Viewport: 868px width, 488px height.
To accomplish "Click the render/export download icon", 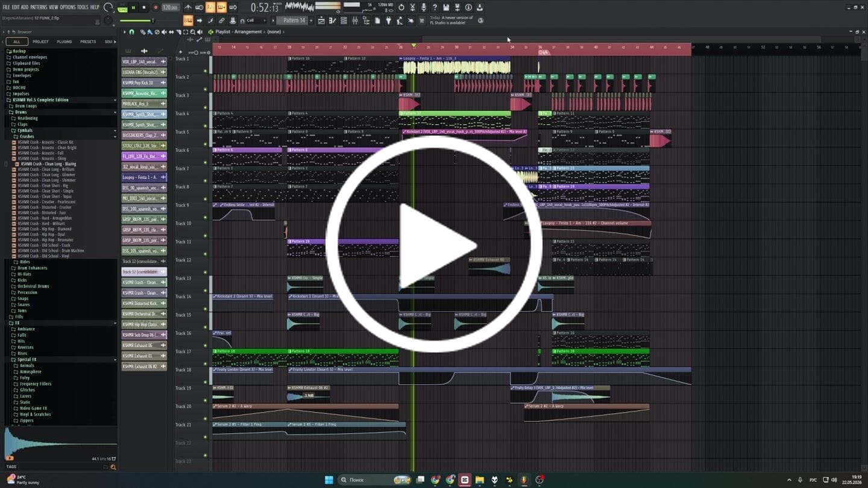I will point(480,7).
